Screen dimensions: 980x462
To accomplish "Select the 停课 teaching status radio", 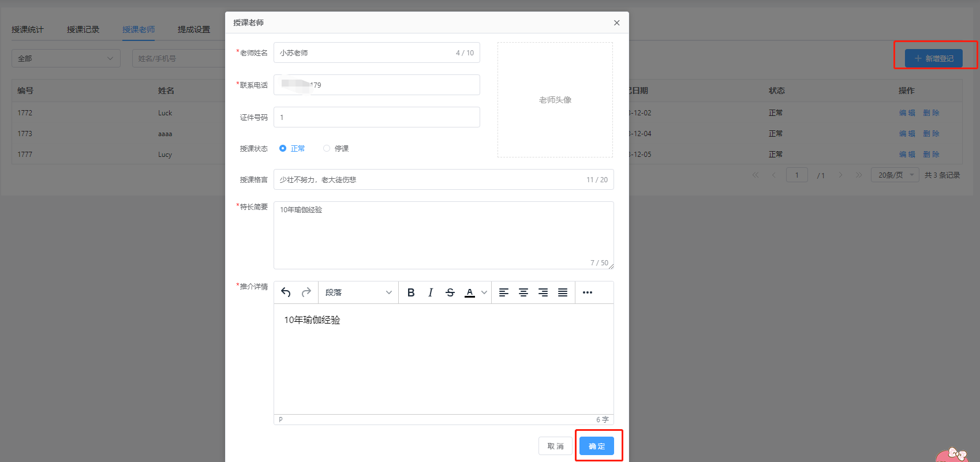I will [x=327, y=148].
